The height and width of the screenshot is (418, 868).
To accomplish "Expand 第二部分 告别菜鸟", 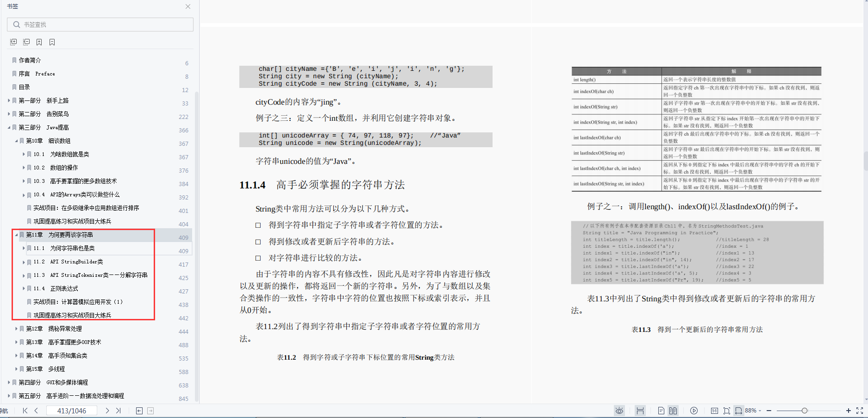I will pyautogui.click(x=9, y=114).
